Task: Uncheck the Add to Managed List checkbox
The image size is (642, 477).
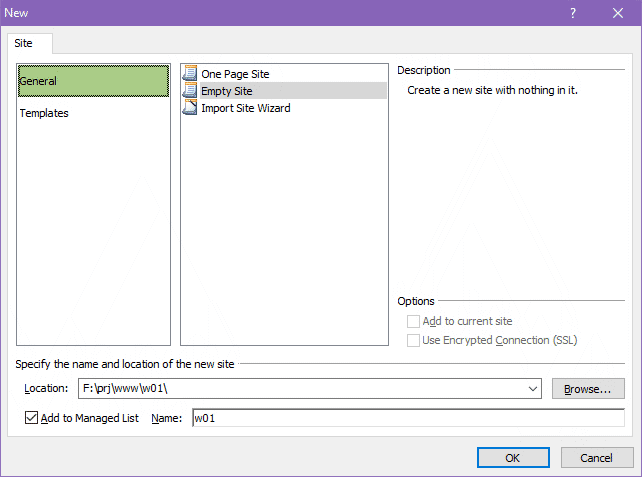Action: click(31, 418)
